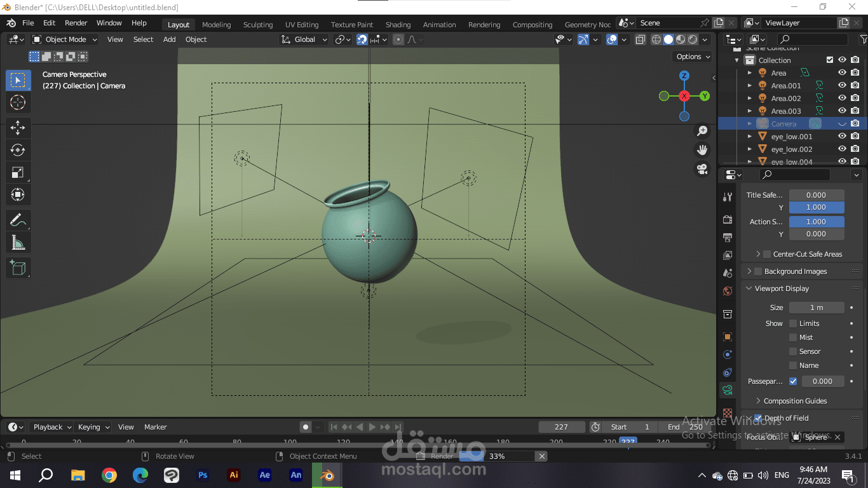Select the Rotate tool

point(18,150)
